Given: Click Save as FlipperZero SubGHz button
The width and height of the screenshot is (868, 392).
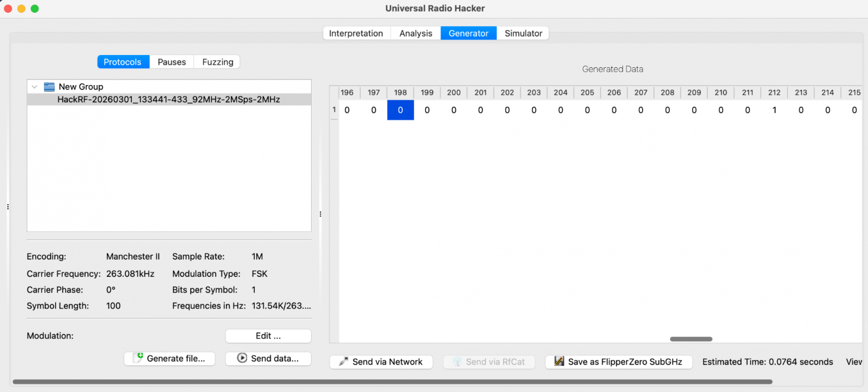Looking at the screenshot, I should click(619, 362).
